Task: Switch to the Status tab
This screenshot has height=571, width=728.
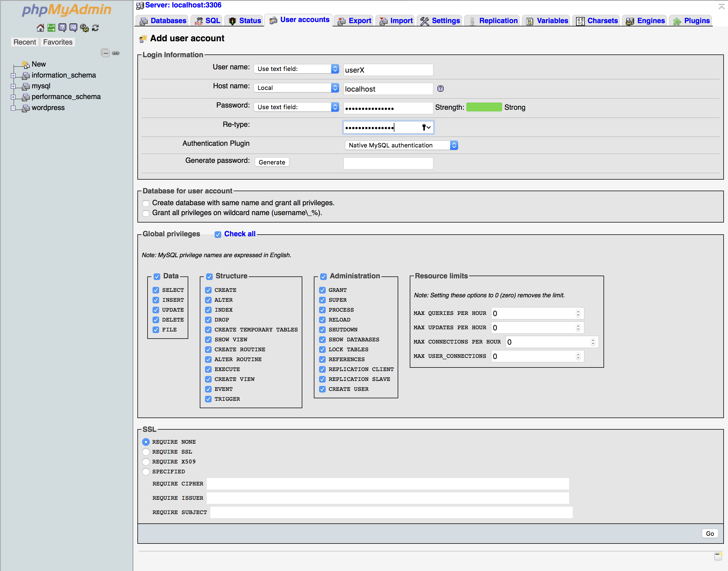Action: [244, 21]
